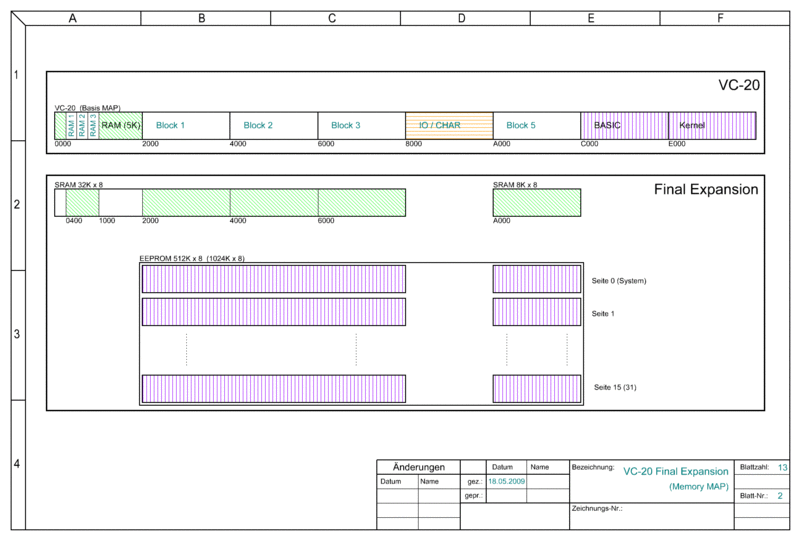This screenshot has width=800, height=540.
Task: Select column header D in top ruler
Action: tap(460, 17)
